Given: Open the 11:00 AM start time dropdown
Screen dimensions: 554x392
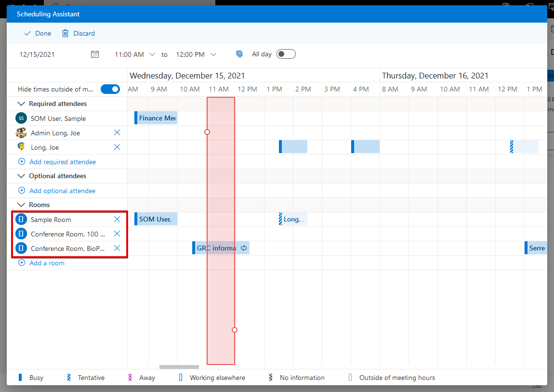Looking at the screenshot, I should [x=152, y=54].
